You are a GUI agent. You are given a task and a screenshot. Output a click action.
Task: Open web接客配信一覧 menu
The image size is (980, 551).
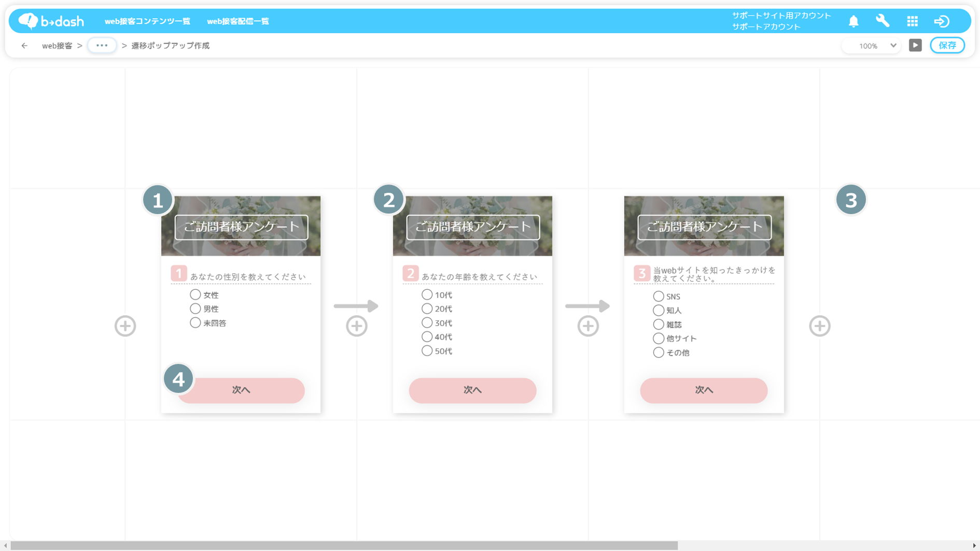pos(238,21)
